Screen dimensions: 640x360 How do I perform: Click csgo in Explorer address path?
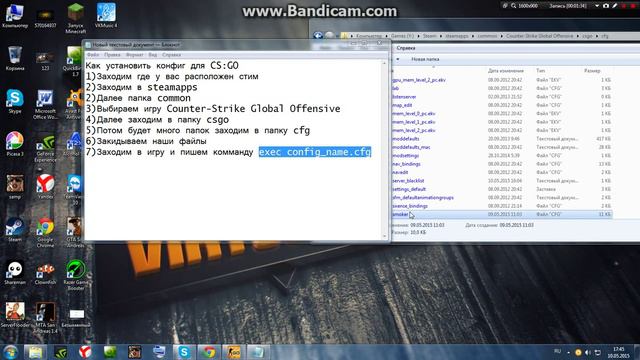click(x=587, y=36)
